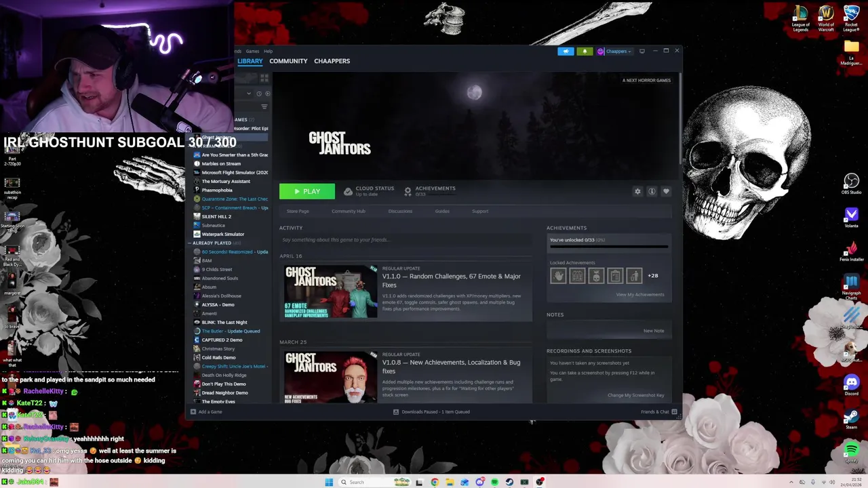Click the achievements progress bar
The height and width of the screenshot is (488, 868).
click(x=608, y=247)
